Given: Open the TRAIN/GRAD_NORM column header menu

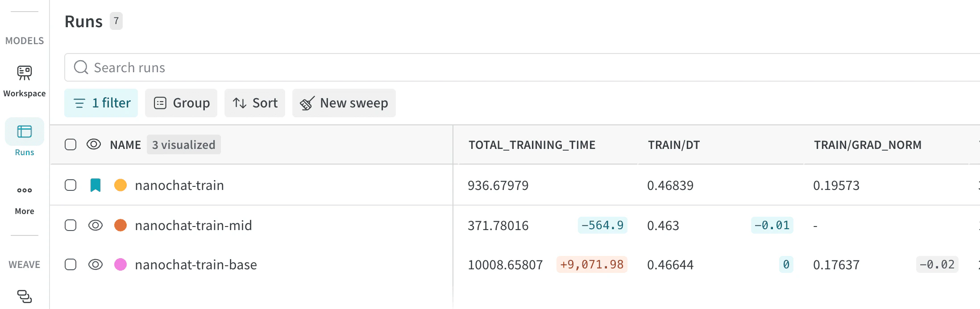Looking at the screenshot, I should pos(867,144).
